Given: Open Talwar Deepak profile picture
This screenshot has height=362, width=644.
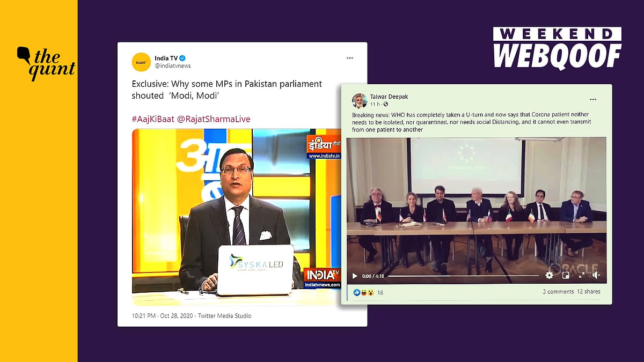Looking at the screenshot, I should 359,101.
